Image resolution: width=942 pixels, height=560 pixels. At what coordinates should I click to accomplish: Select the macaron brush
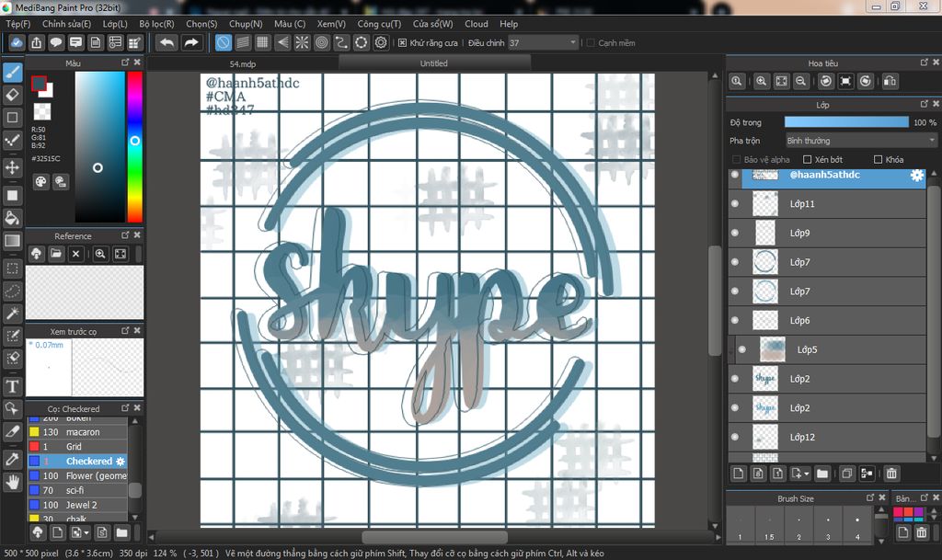(x=77, y=432)
